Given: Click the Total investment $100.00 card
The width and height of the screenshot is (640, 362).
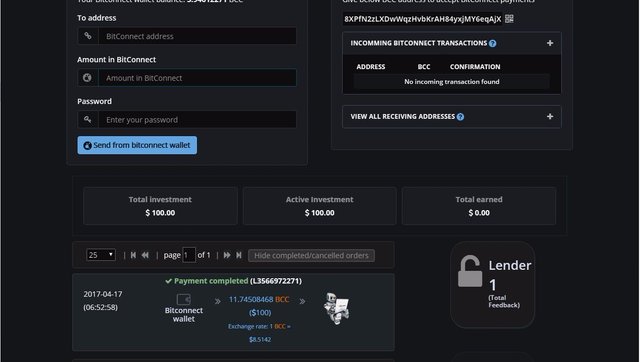Looking at the screenshot, I should tap(160, 206).
